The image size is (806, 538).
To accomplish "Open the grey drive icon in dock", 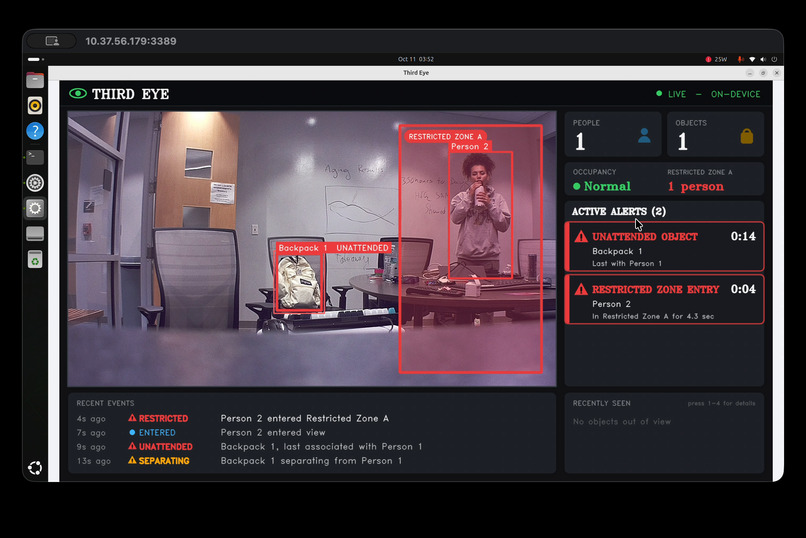I will click(x=35, y=234).
